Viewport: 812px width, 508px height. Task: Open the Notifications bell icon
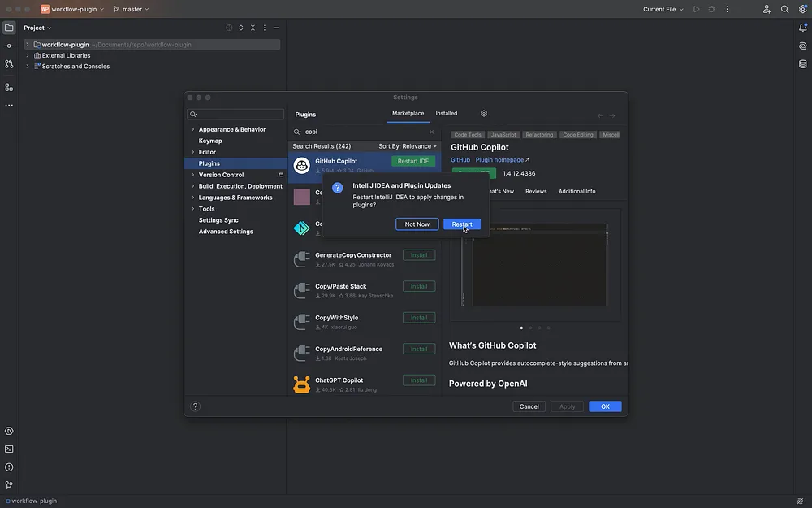pyautogui.click(x=803, y=28)
